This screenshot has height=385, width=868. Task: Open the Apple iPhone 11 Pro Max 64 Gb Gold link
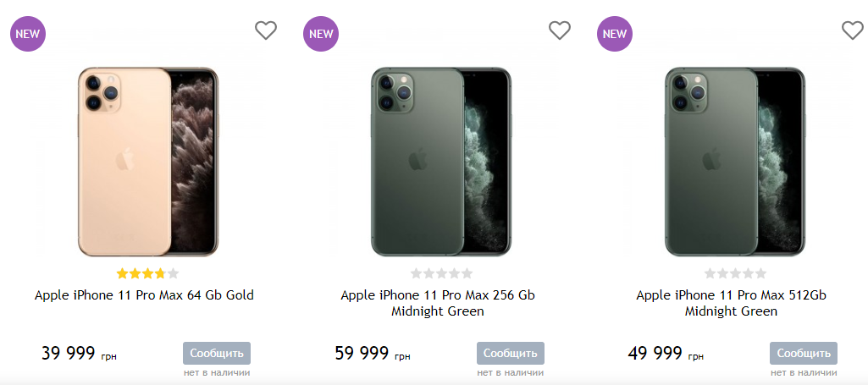144,295
